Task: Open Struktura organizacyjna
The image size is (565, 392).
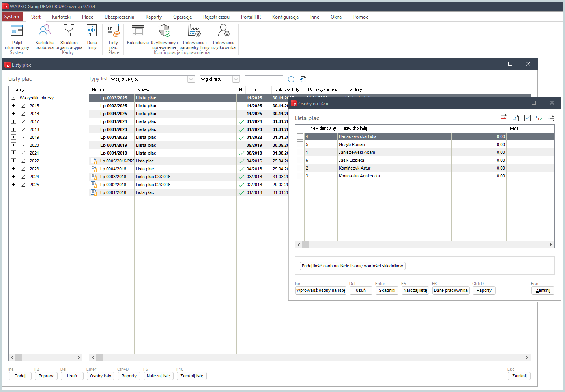Action: pyautogui.click(x=69, y=37)
